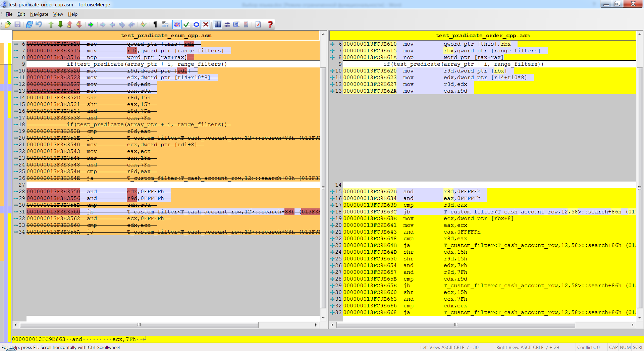This screenshot has height=351, width=644.
Task: Click the blue circle toolbar toggle
Action: [x=196, y=24]
